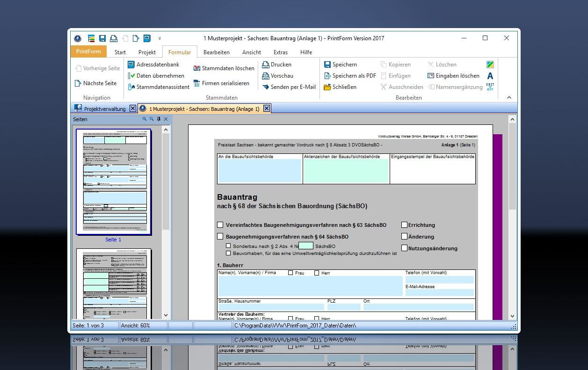This screenshot has width=588, height=370.
Task: Open the PrintForm application menu
Action: tap(88, 51)
